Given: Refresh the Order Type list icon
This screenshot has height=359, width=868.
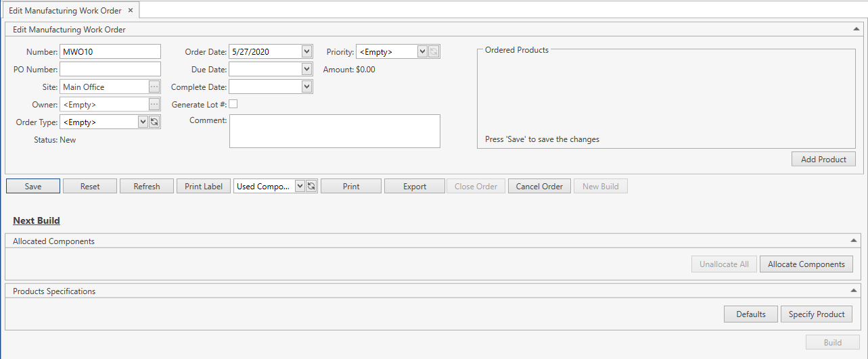Looking at the screenshot, I should (x=154, y=122).
